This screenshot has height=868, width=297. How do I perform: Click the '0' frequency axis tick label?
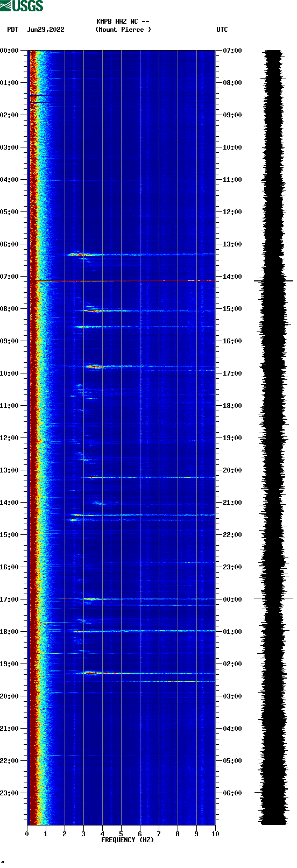(x=27, y=834)
